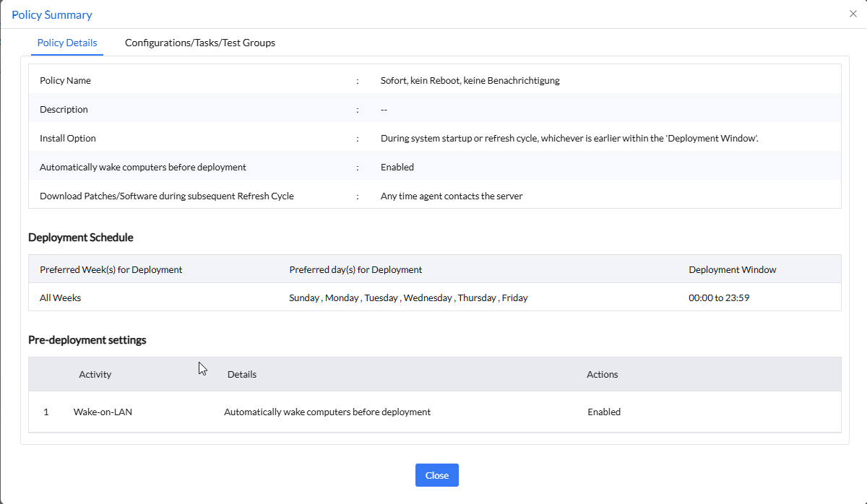Click Enabled in the Actions column
The width and height of the screenshot is (867, 504).
pyautogui.click(x=604, y=412)
